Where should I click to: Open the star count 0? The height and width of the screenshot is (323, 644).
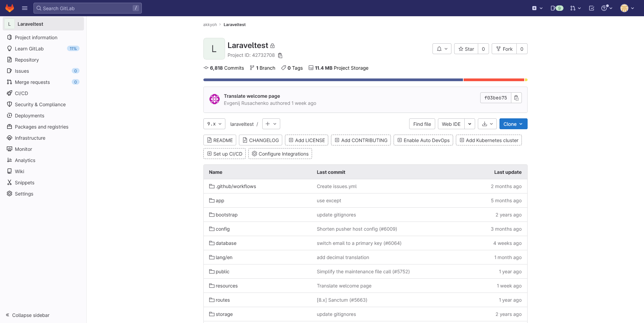[x=483, y=49]
